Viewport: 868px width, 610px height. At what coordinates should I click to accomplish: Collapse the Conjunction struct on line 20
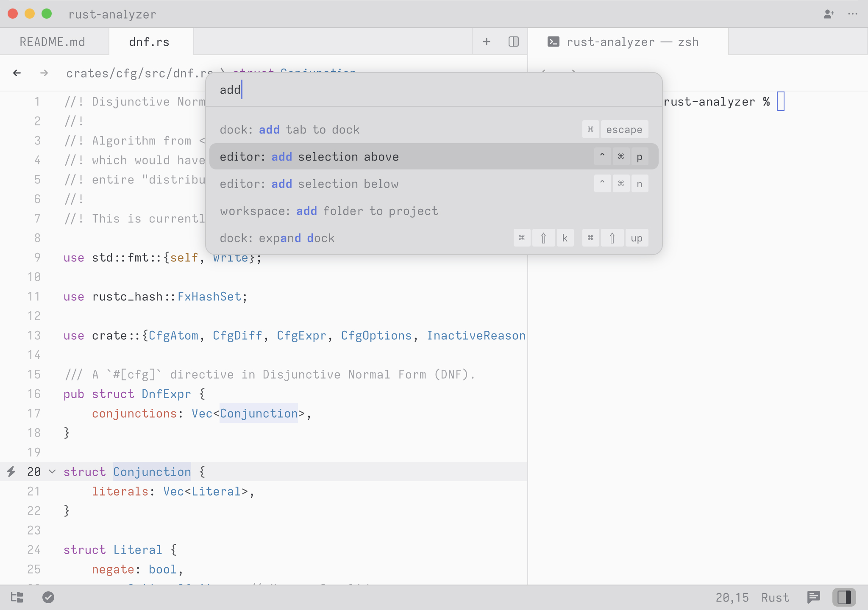pos(52,471)
